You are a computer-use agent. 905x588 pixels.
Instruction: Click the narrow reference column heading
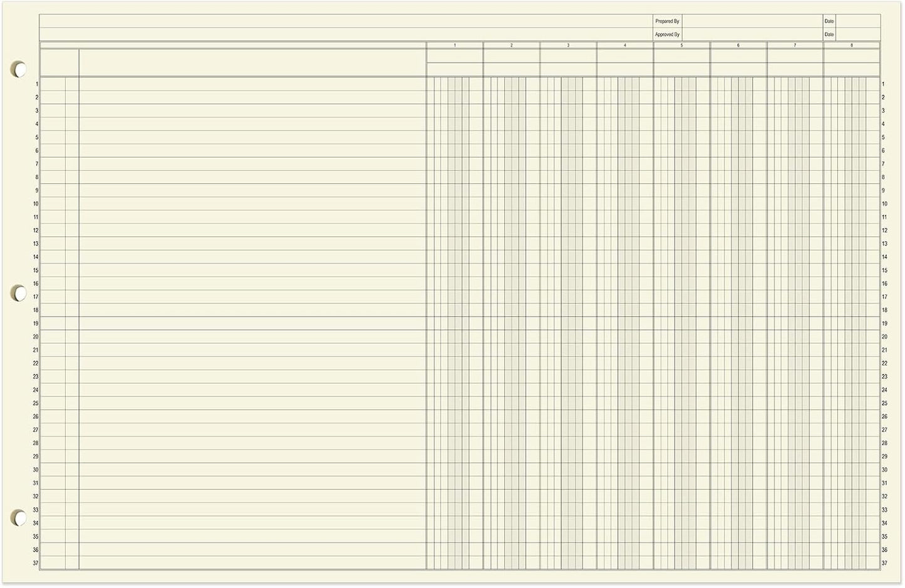[59, 61]
